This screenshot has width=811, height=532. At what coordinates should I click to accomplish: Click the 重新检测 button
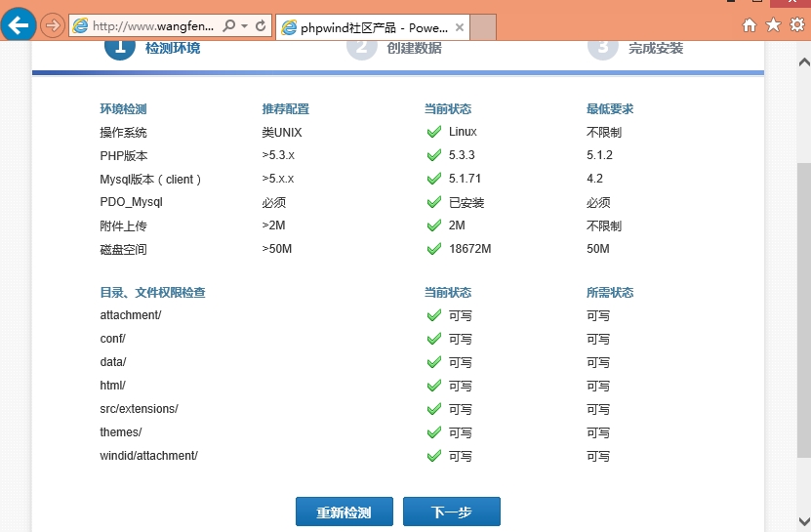click(344, 512)
